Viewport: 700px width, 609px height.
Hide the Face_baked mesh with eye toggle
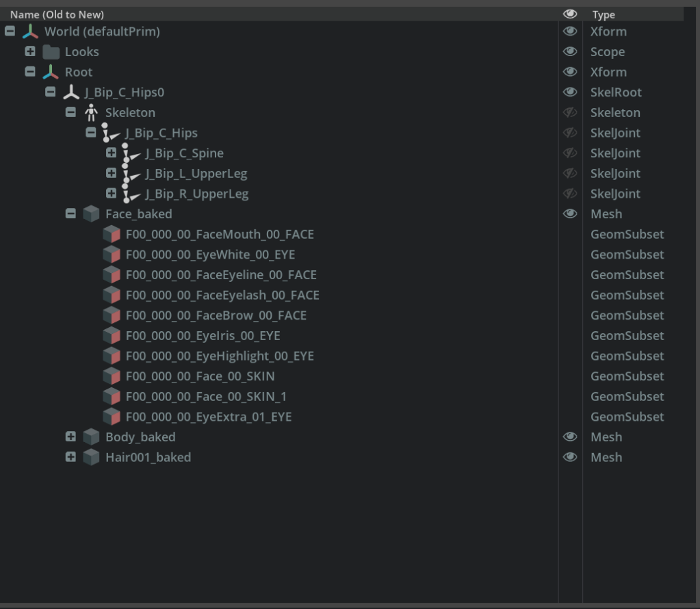point(569,214)
